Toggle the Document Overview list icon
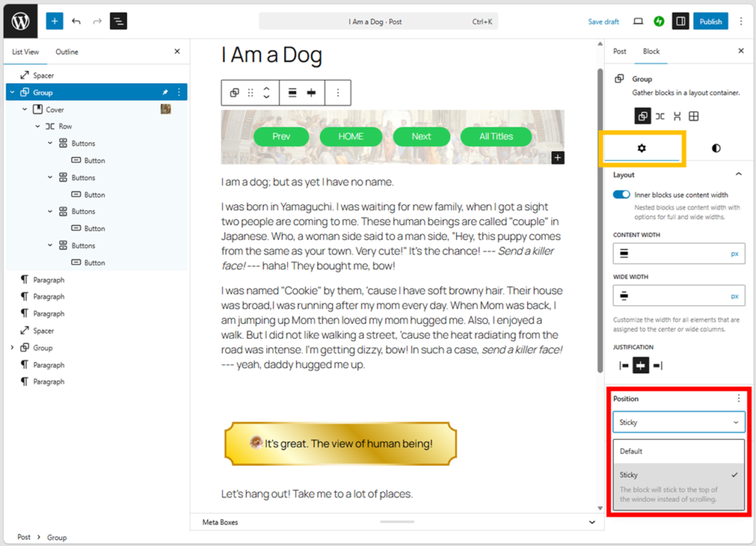This screenshot has height=546, width=756. coord(118,21)
